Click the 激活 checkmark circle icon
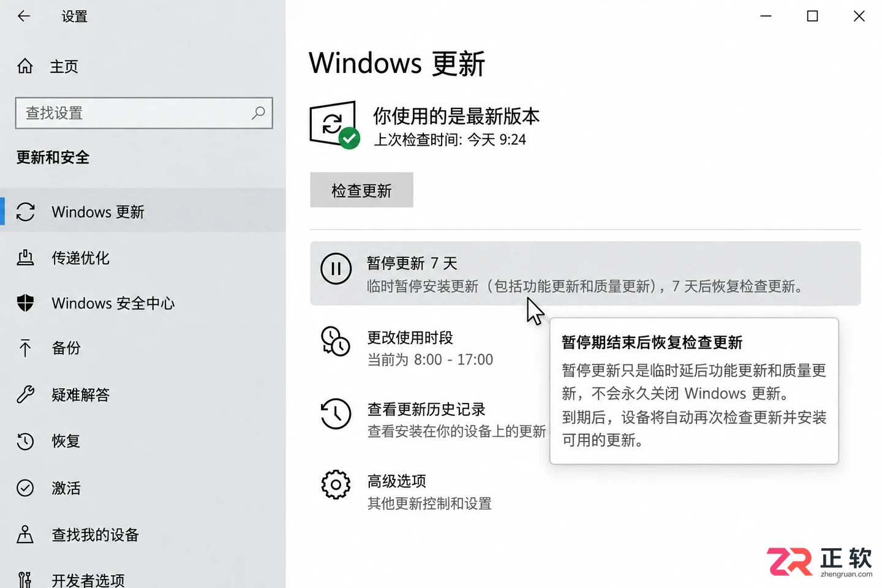This screenshot has height=588, width=882. tap(25, 488)
